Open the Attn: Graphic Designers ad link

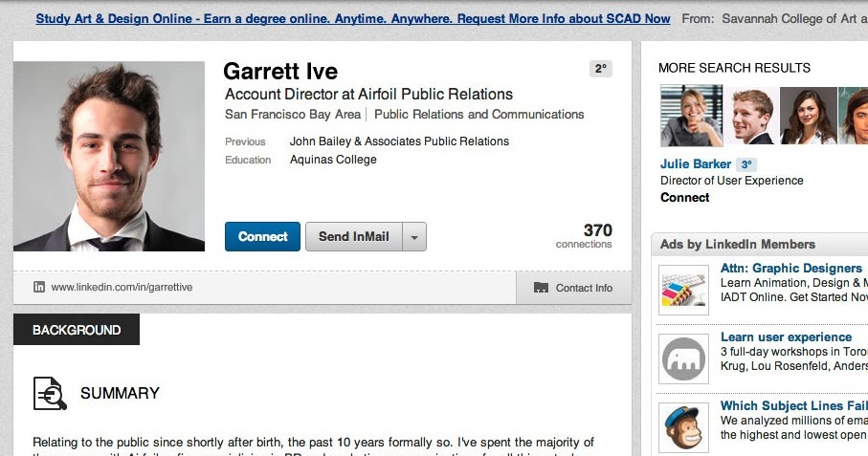(x=791, y=268)
